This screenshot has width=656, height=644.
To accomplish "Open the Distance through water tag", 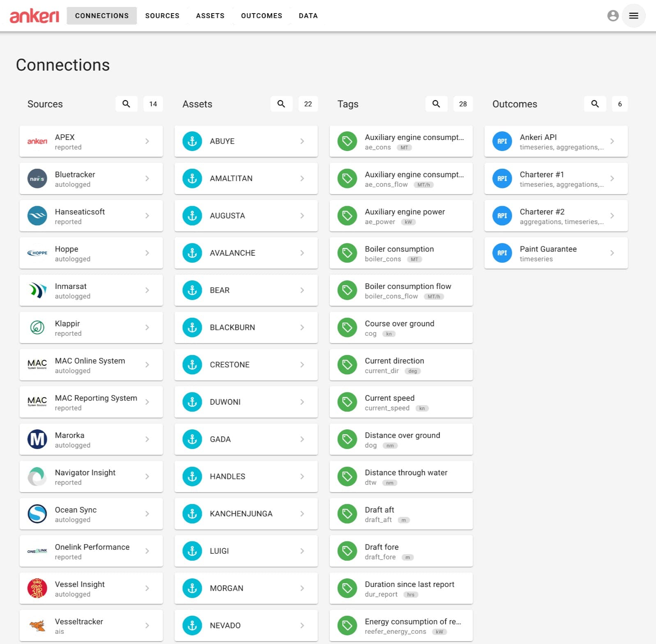I will pos(401,477).
